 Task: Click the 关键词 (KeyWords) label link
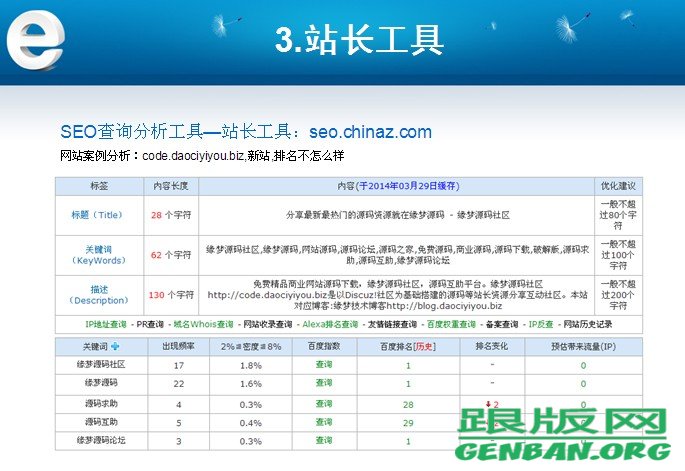[98, 255]
